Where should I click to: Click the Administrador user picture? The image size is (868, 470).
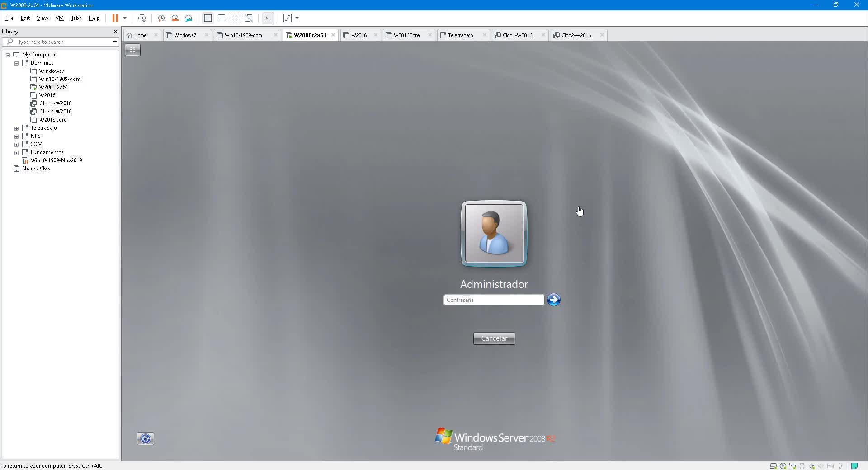click(x=494, y=233)
